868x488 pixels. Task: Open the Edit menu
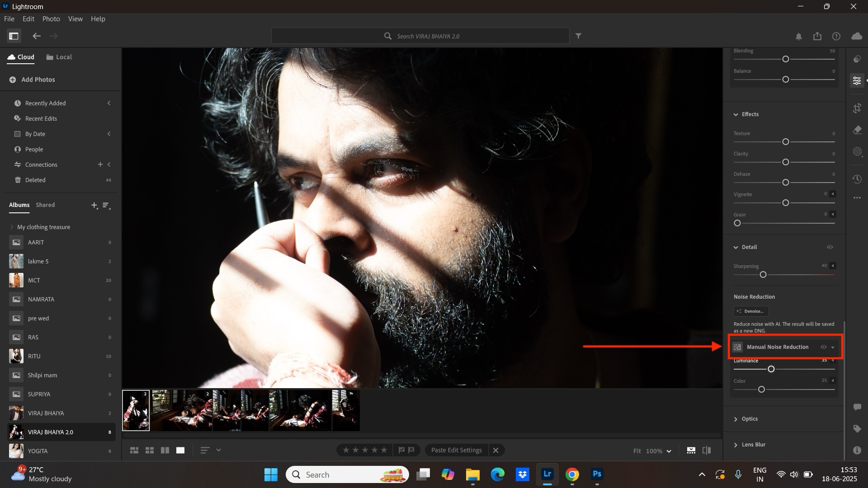tap(28, 19)
